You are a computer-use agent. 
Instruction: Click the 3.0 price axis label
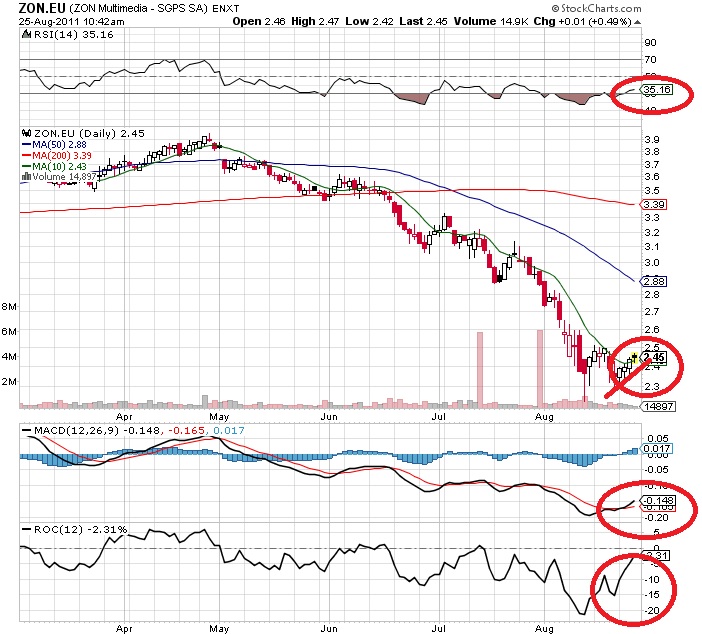click(x=651, y=262)
